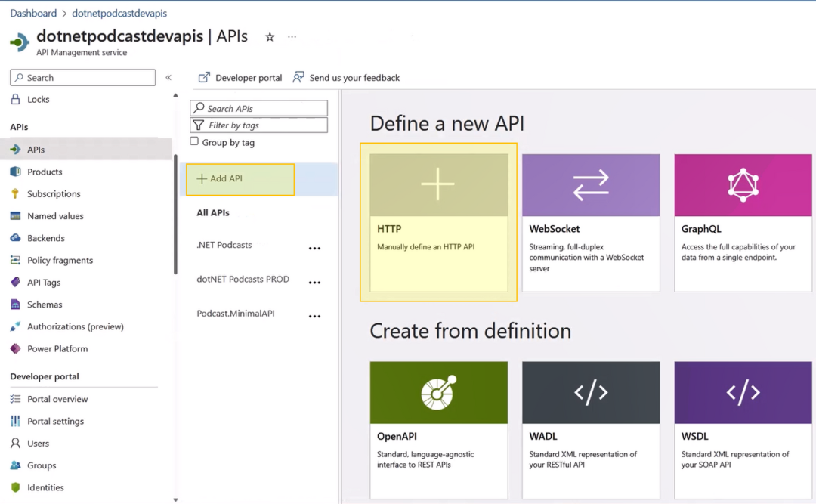Screen dimensions: 816x504
Task: Click the WSDL code brackets icon
Action: coord(743,393)
